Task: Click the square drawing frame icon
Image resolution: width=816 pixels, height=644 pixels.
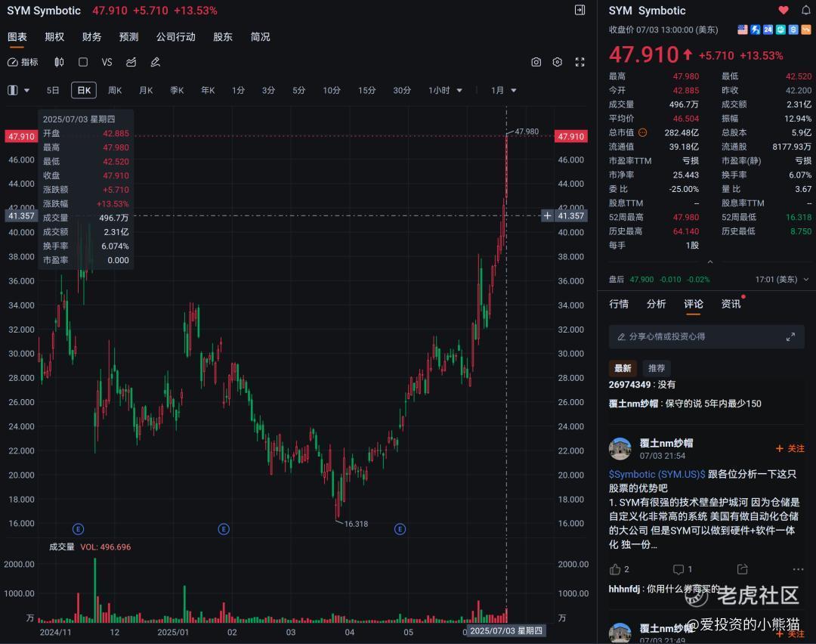Action: [83, 62]
